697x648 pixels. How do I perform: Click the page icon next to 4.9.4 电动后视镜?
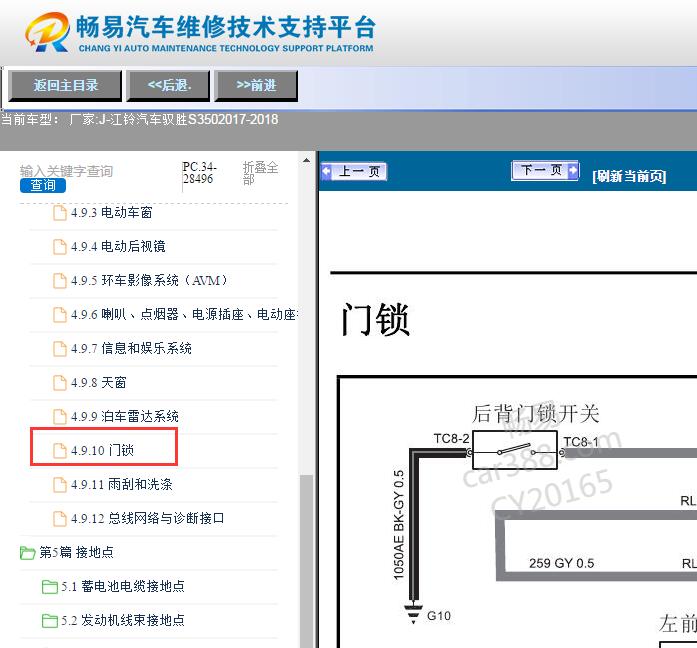(x=60, y=247)
